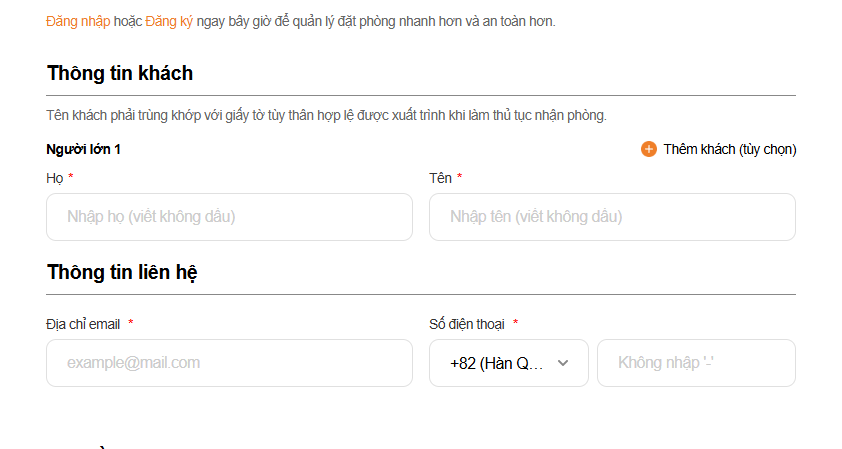This screenshot has height=449, width=842.
Task: Focus the phone number input field
Action: tap(696, 363)
